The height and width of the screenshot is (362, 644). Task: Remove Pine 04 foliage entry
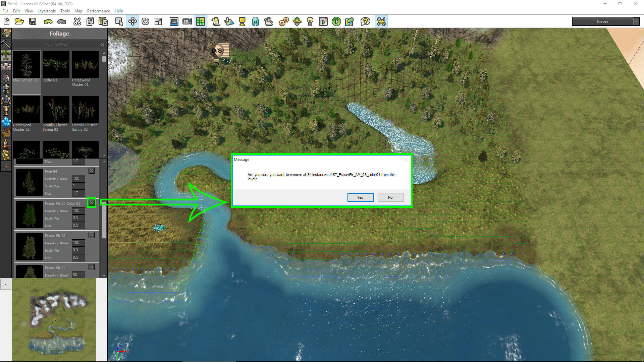click(92, 171)
